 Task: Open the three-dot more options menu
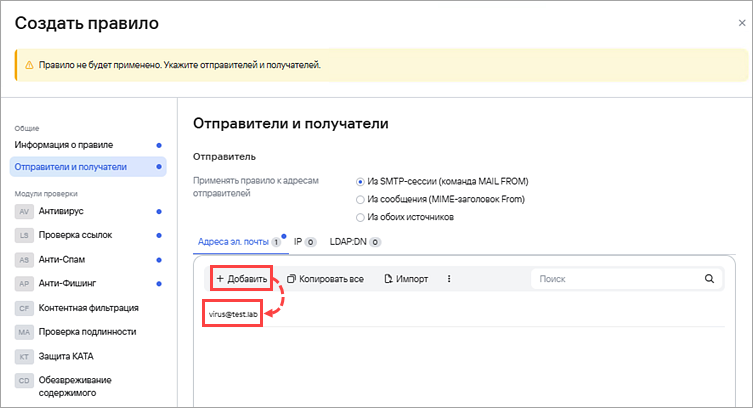[x=449, y=279]
